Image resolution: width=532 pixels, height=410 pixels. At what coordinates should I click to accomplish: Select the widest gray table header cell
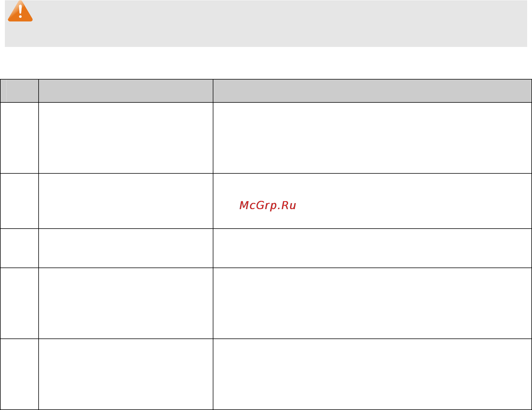coord(372,91)
